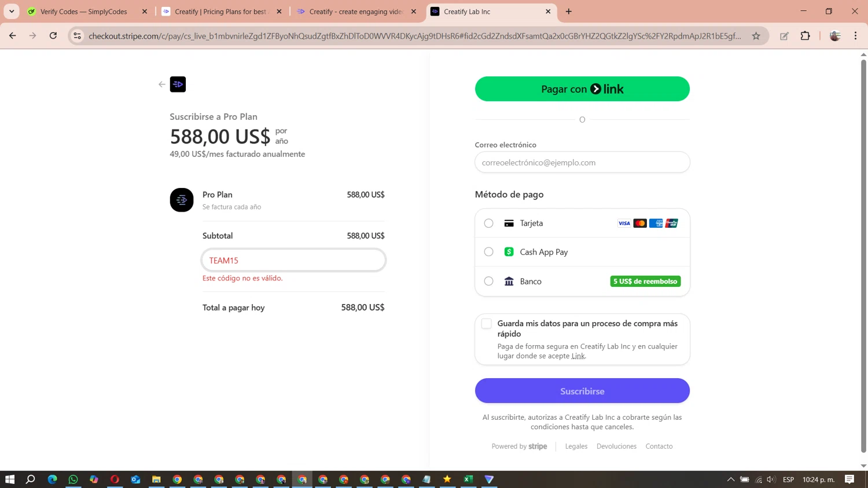Check the Guarda mis datos checkbox
This screenshot has height=488, width=868.
point(487,324)
